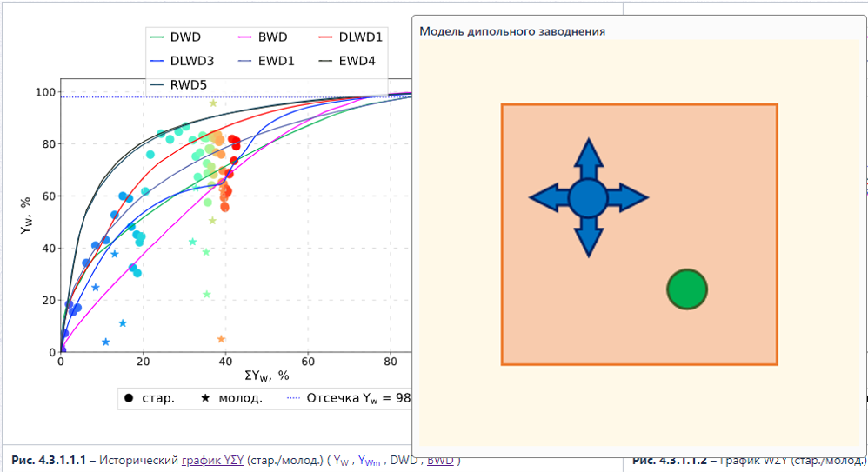Screen dimensions: 868x472
Task: Toggle the BWD legend entry
Action: (x=263, y=37)
